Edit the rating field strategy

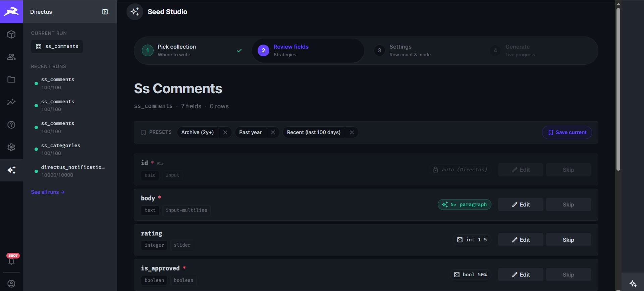pos(521,240)
